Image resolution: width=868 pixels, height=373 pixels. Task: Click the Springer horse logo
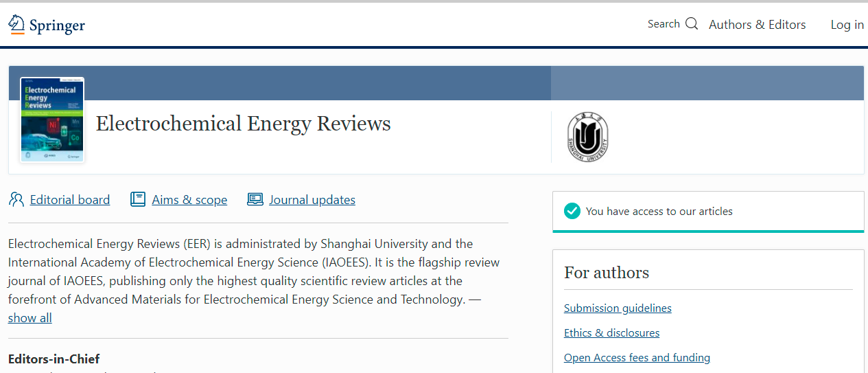pos(16,25)
